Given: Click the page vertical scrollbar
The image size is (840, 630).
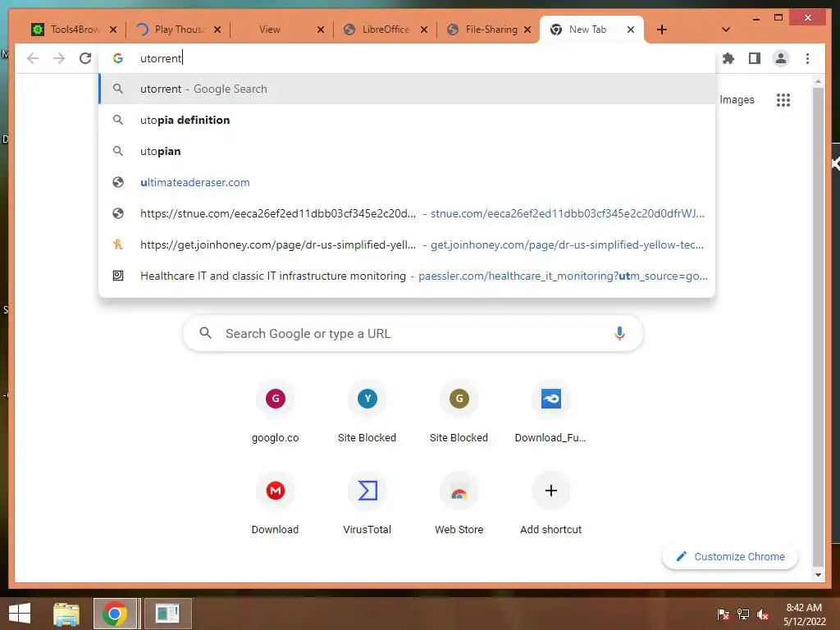Looking at the screenshot, I should point(818,326).
